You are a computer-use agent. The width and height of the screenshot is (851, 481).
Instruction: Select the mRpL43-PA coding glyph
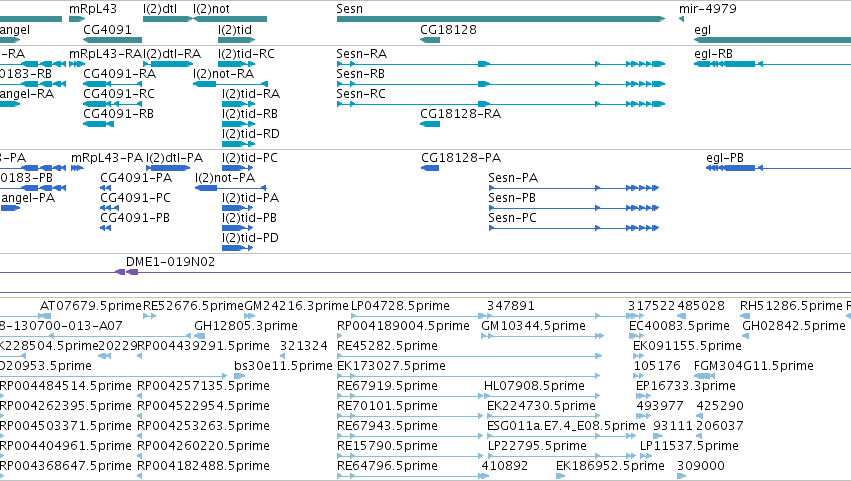77,168
